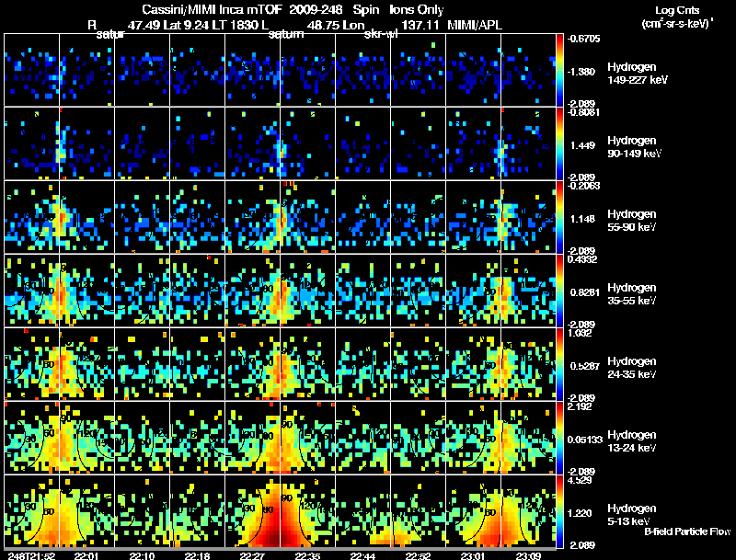Click the 'Ions Only' text in the title
The height and width of the screenshot is (560, 736).
pyautogui.click(x=417, y=10)
